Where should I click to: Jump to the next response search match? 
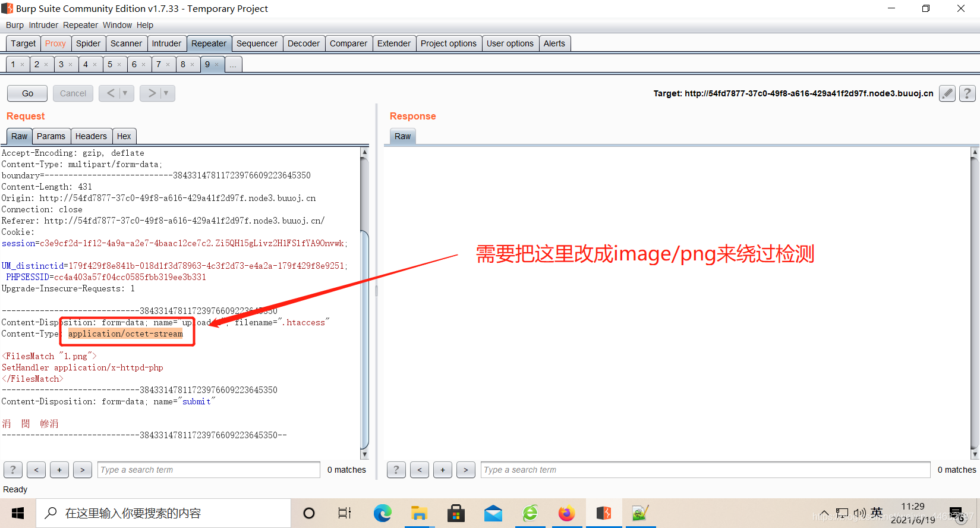[466, 470]
